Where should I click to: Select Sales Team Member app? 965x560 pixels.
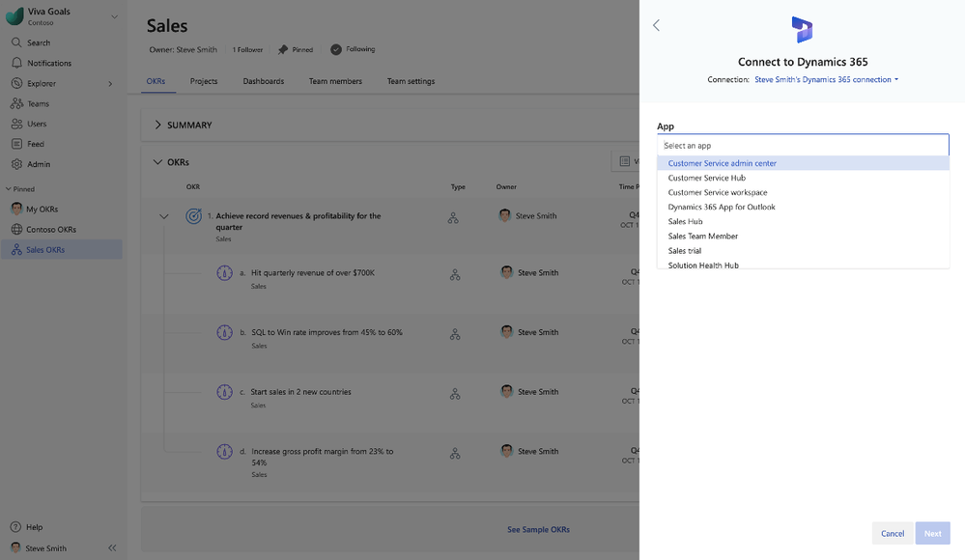(x=803, y=237)
